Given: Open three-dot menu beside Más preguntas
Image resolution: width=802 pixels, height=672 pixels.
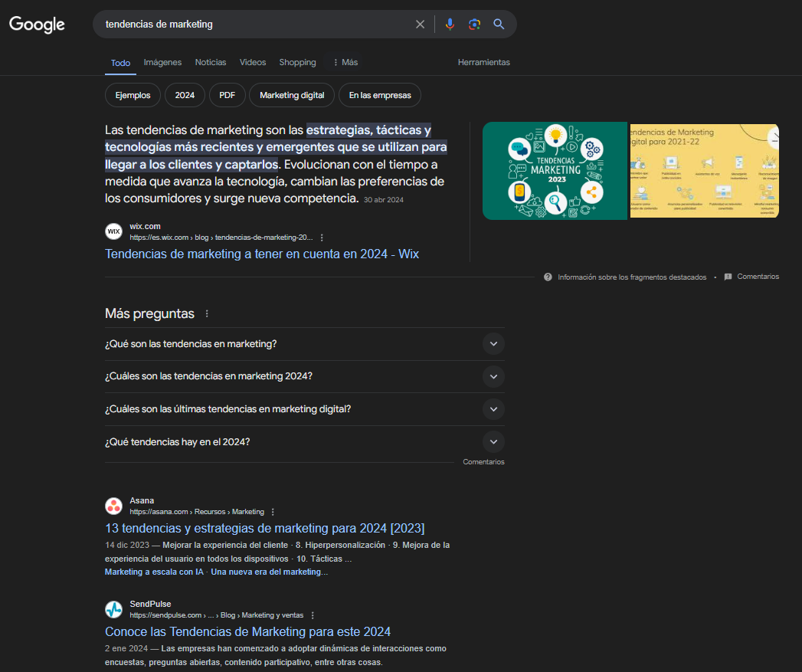Looking at the screenshot, I should click(206, 314).
